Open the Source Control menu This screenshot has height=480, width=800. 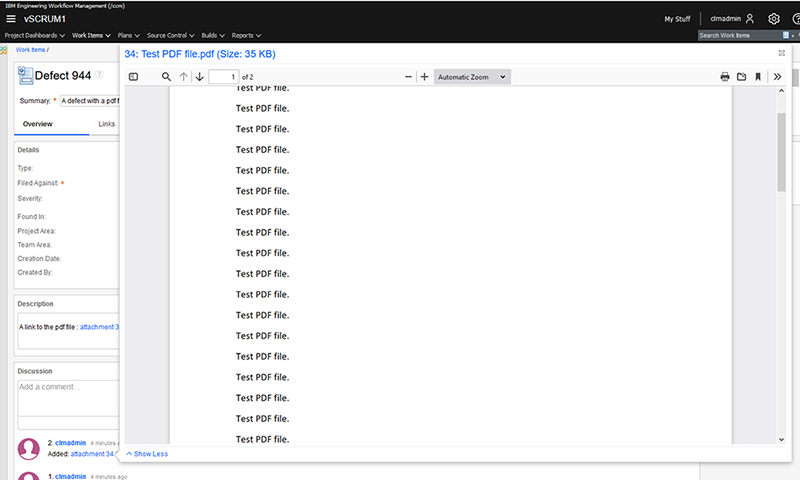click(x=170, y=35)
